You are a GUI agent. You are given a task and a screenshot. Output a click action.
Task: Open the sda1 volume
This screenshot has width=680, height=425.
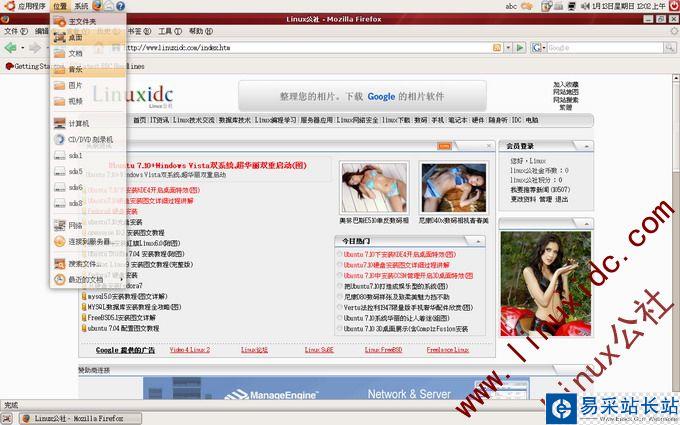click(88, 155)
